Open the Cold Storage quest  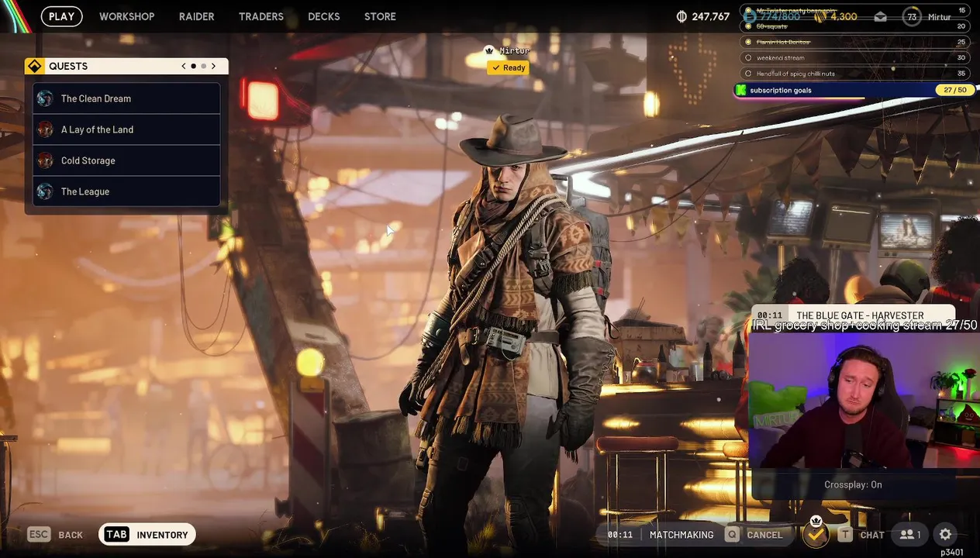(126, 160)
